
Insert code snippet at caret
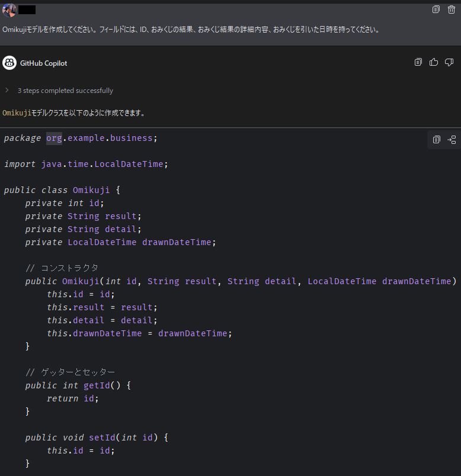click(452, 140)
